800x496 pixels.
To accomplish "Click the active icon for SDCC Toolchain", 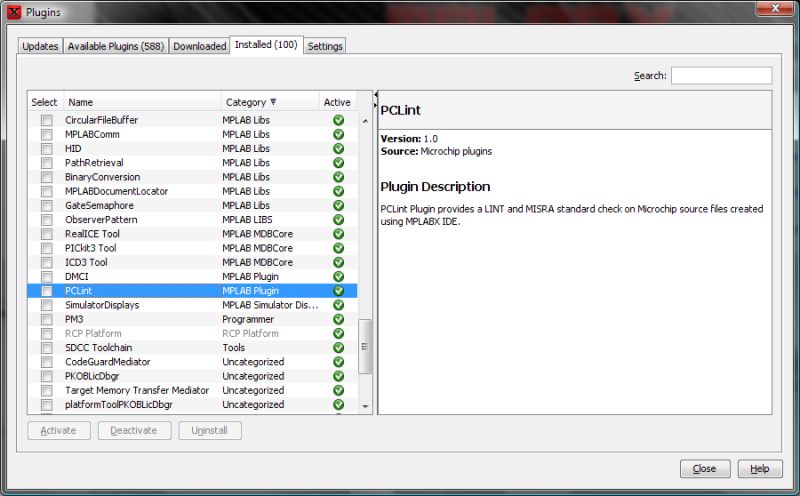I will (338, 348).
